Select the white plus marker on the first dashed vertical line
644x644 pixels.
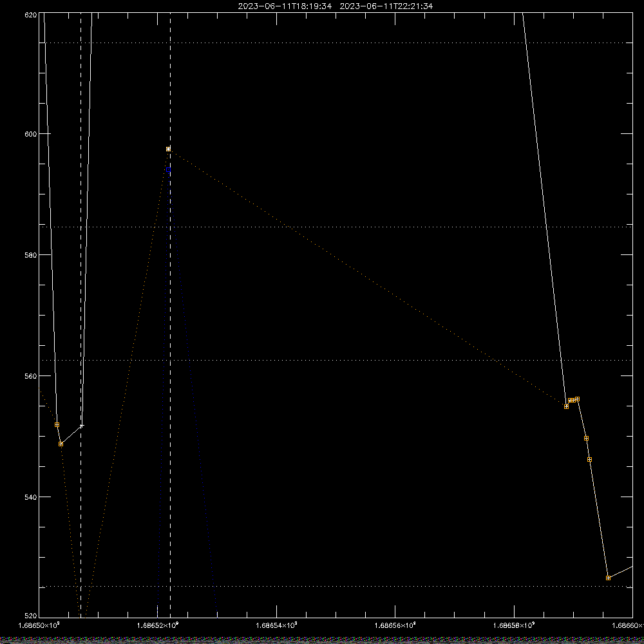tap(81, 426)
